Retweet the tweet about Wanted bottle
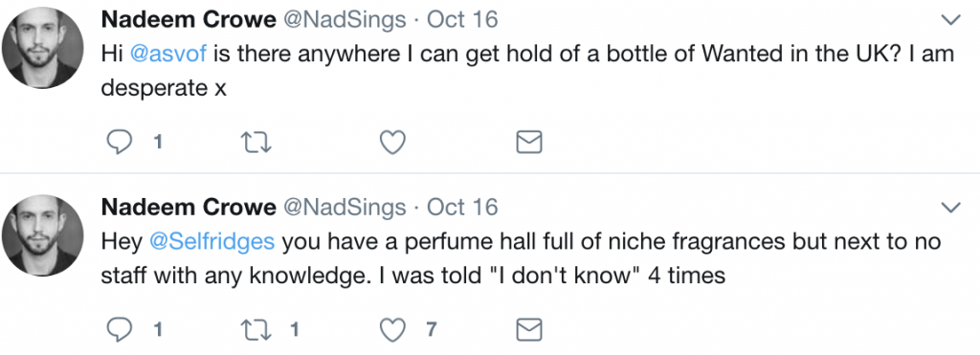Viewport: 980px width, 355px height. pos(256,143)
